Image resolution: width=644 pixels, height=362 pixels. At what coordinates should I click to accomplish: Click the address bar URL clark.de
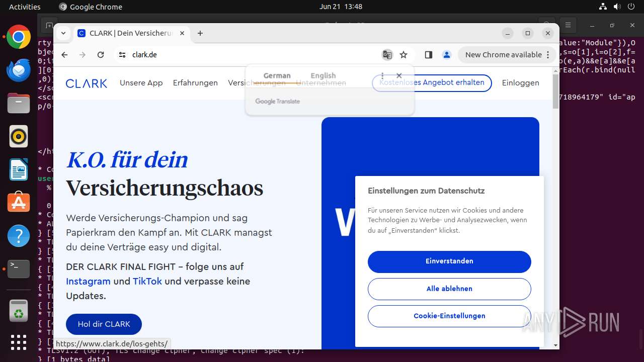point(144,55)
